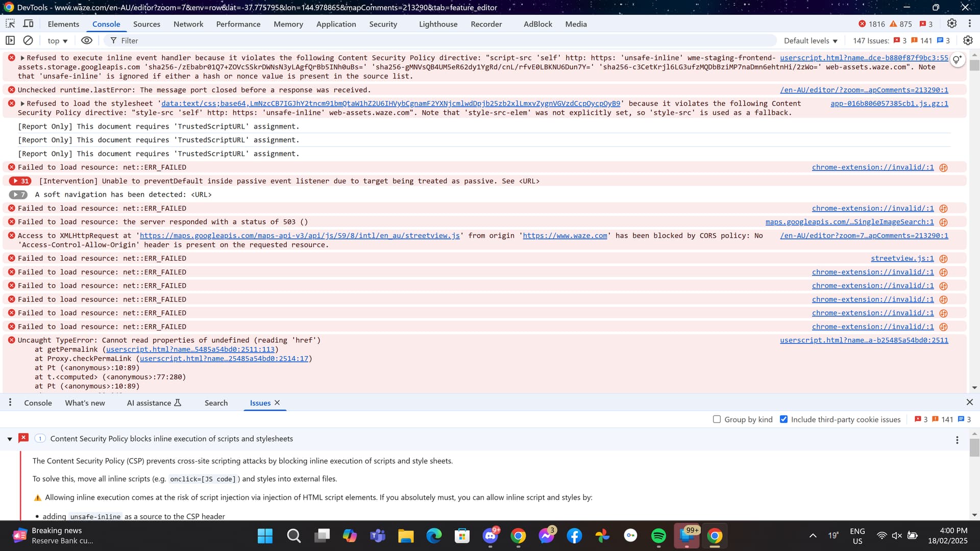Viewport: 980px width, 551px height.
Task: Toggle the console sidebar panel icon
Action: tap(10, 40)
